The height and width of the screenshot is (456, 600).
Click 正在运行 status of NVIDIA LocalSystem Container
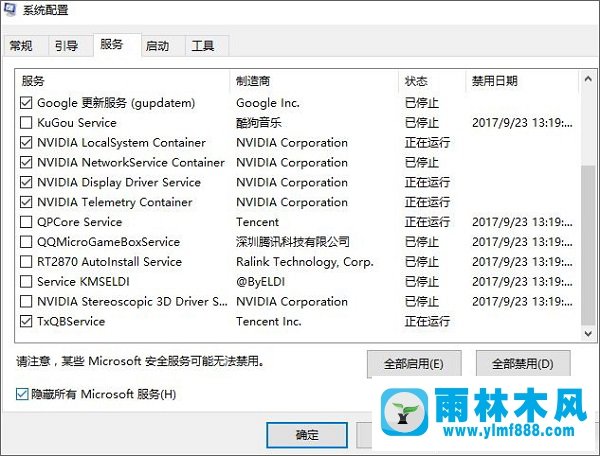[427, 142]
